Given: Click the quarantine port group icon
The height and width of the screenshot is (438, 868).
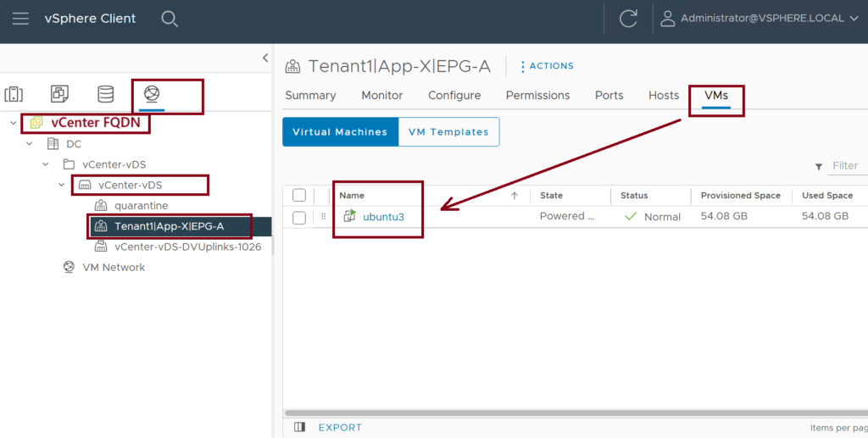Looking at the screenshot, I should click(101, 205).
